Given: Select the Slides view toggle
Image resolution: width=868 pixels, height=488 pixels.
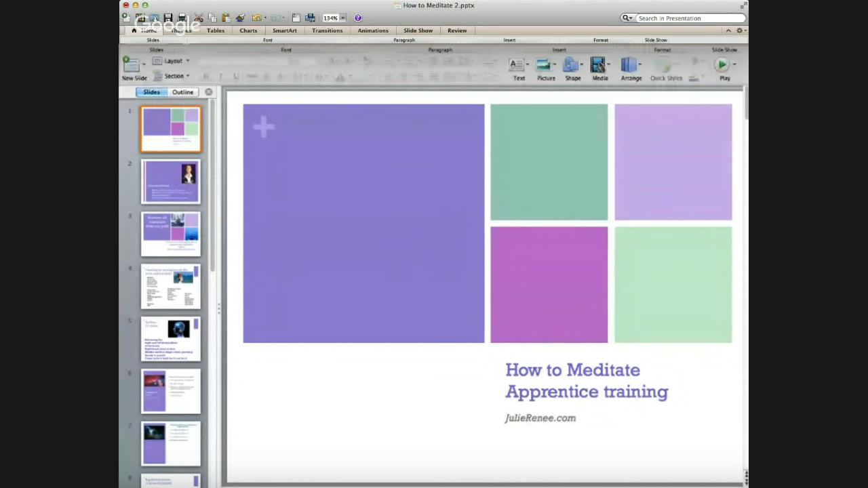Looking at the screenshot, I should coord(151,92).
